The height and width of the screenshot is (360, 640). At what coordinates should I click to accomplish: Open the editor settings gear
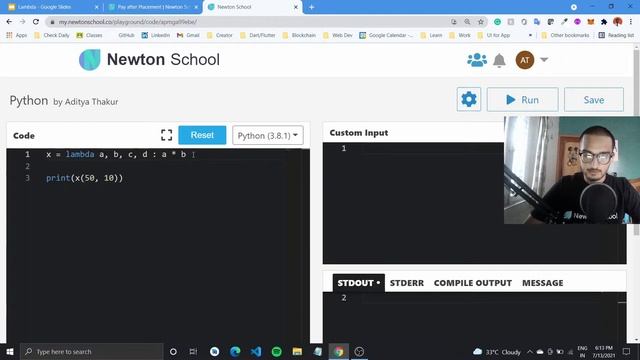[x=469, y=99]
